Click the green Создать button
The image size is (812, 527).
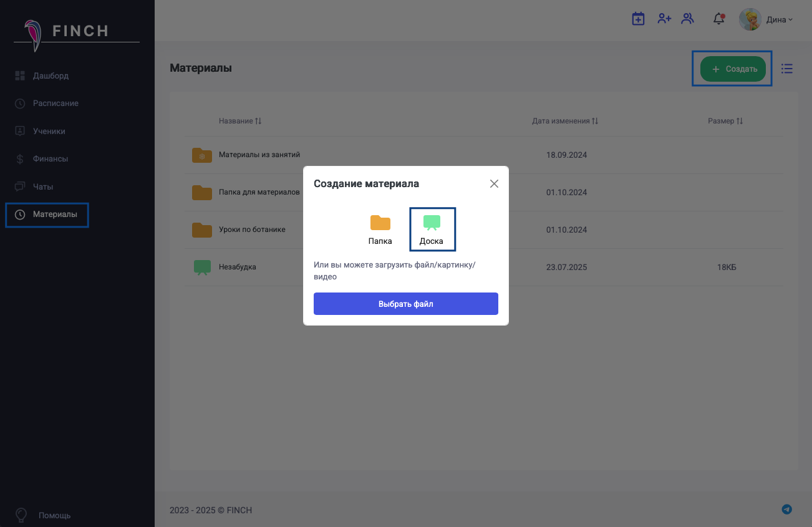click(x=733, y=69)
